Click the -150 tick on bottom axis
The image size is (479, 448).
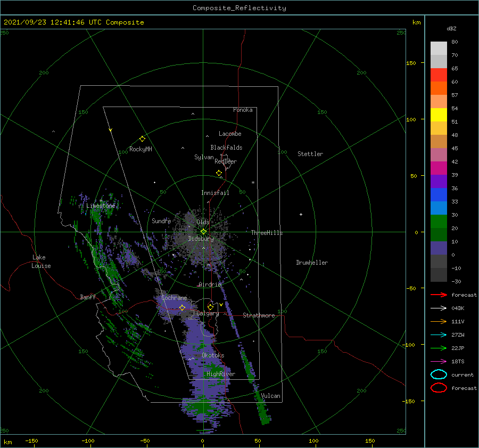pos(31,441)
